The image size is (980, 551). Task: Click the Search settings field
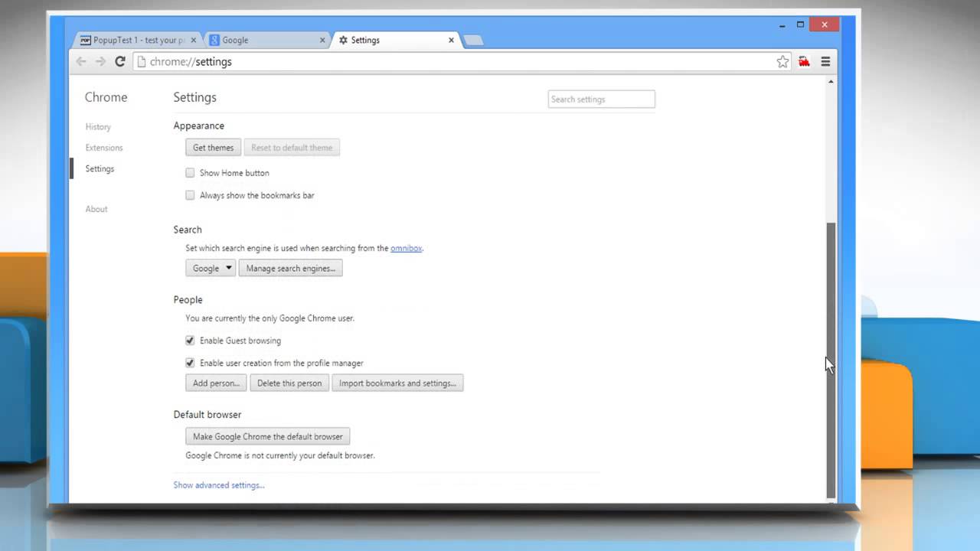[601, 99]
